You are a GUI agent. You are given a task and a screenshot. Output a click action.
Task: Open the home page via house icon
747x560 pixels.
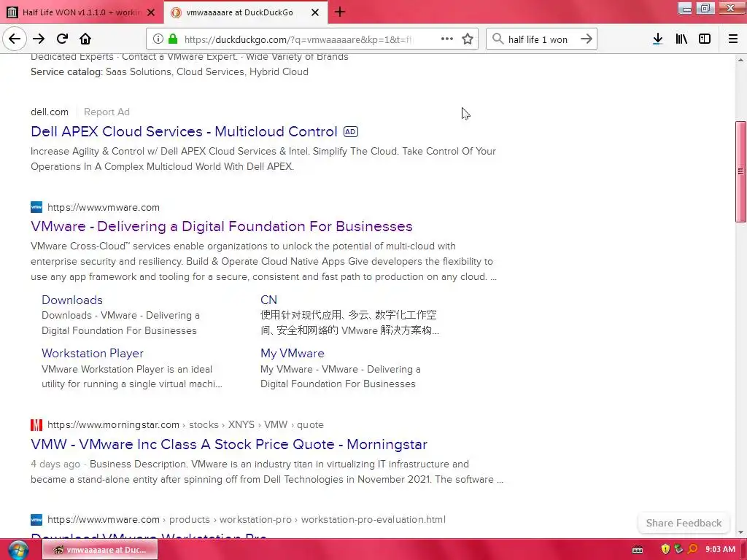click(x=85, y=39)
